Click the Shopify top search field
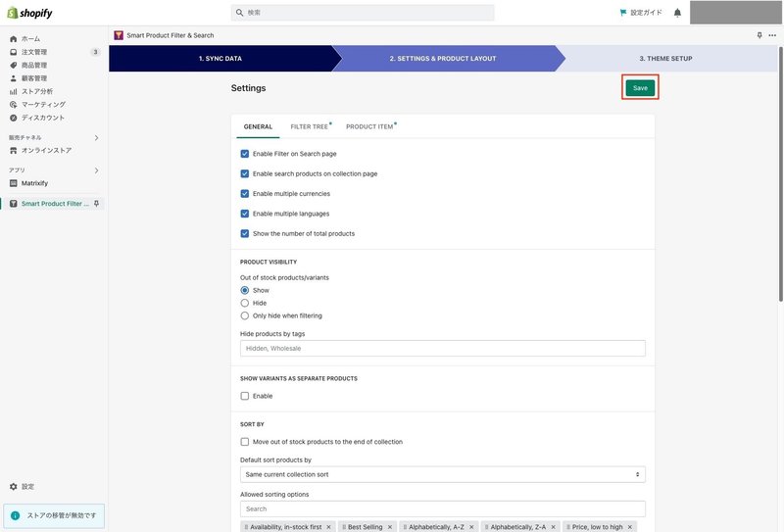This screenshot has width=784, height=532. [363, 13]
